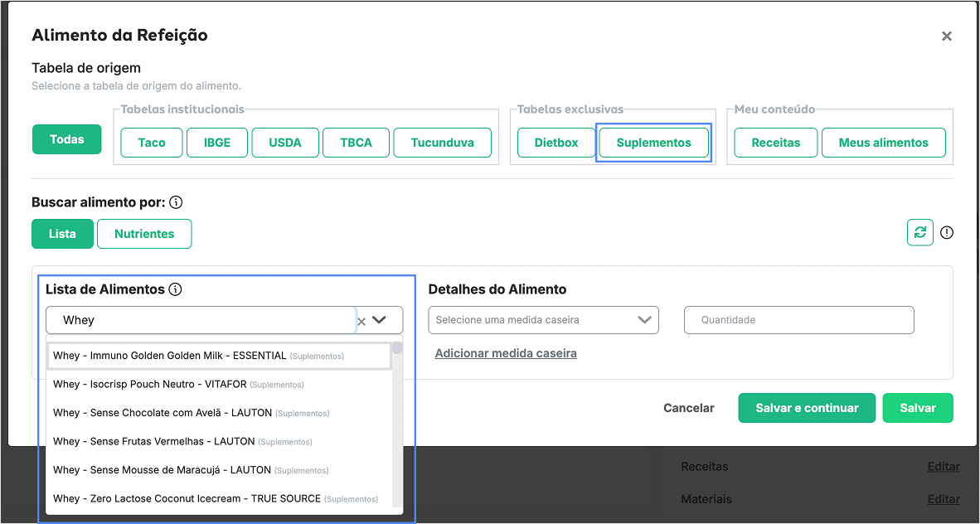The height and width of the screenshot is (524, 980).
Task: Select the Todas source table
Action: 66,139
